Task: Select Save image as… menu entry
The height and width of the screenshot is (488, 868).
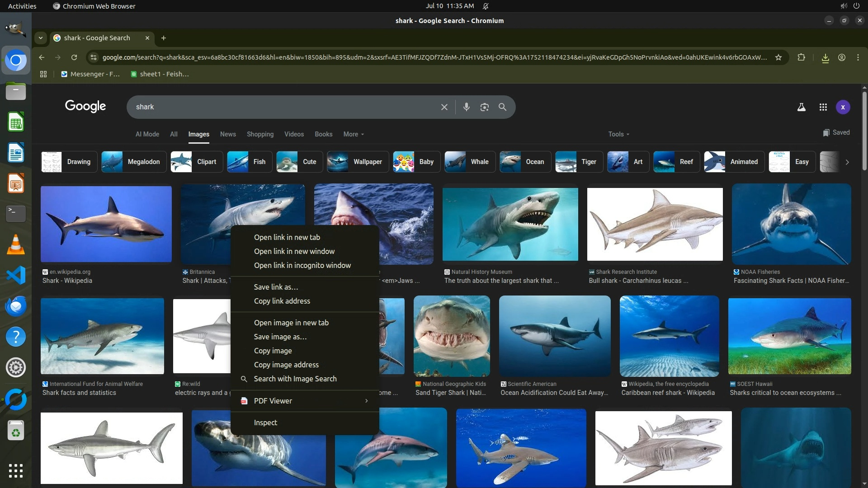Action: pyautogui.click(x=280, y=337)
